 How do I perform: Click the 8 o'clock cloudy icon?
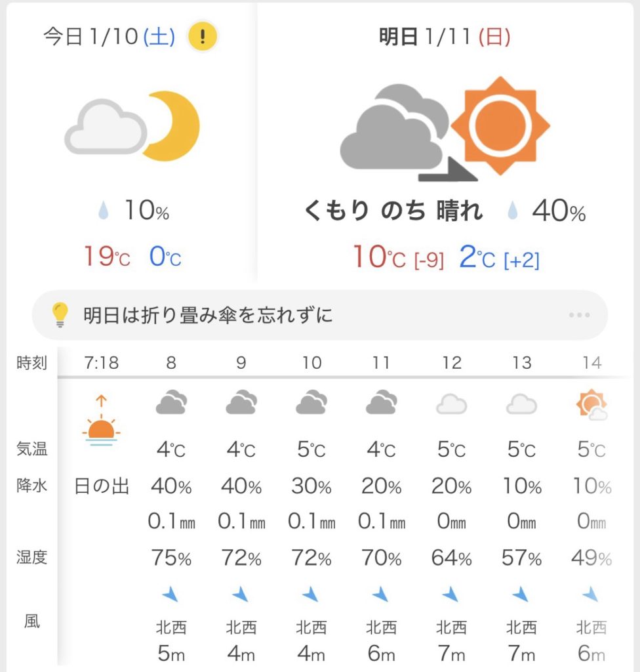(x=171, y=403)
